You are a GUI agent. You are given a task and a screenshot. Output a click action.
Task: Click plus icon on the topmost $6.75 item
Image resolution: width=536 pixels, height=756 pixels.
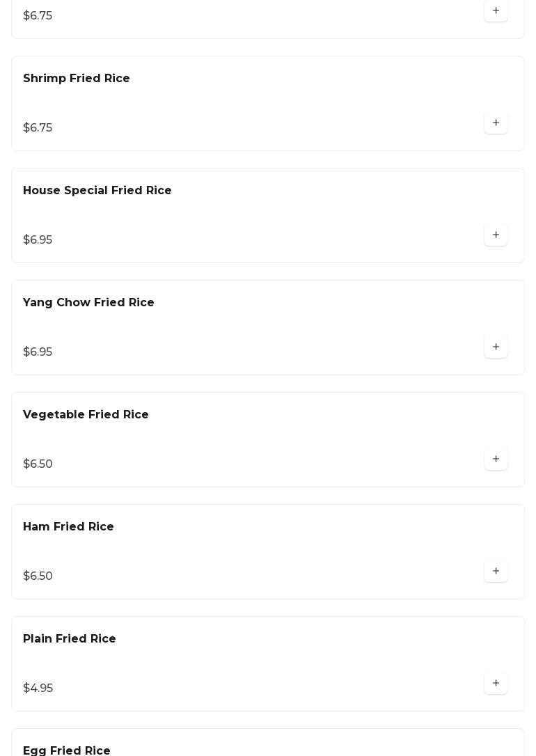(496, 11)
